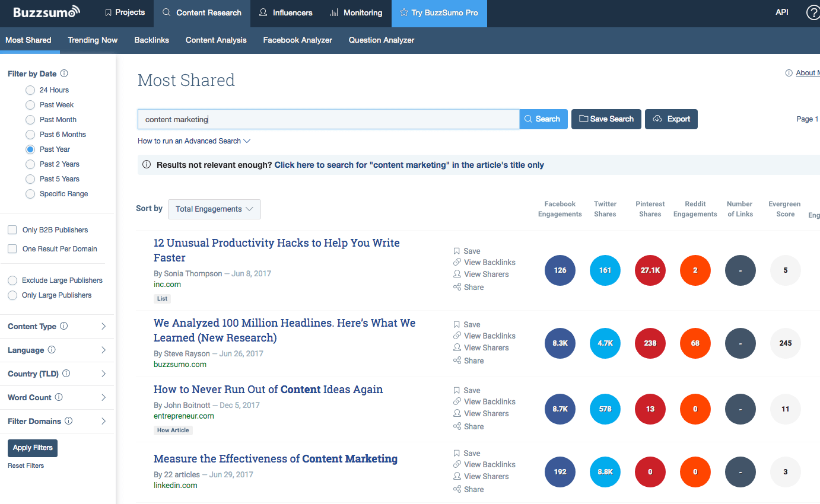
Task: Click the info icon beside Filter Domains
Action: point(69,421)
